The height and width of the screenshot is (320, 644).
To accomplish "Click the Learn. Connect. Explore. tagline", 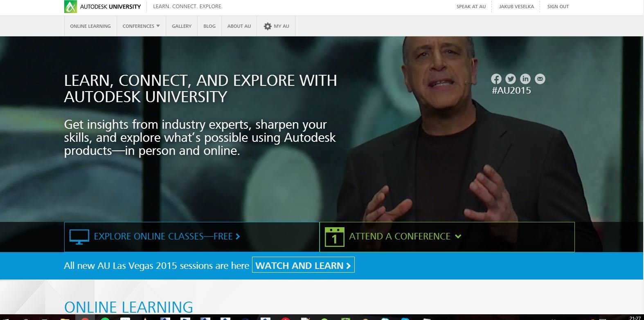I will 188,7.
